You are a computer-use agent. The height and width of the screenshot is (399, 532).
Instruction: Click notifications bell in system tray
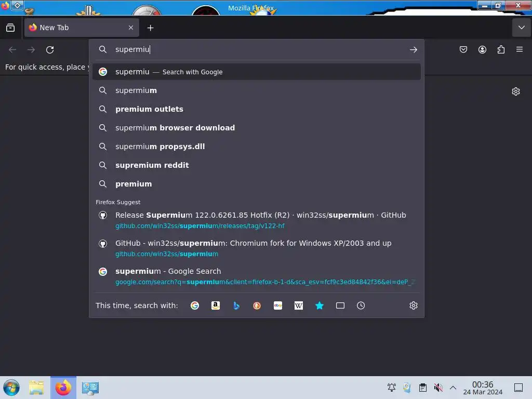392,388
